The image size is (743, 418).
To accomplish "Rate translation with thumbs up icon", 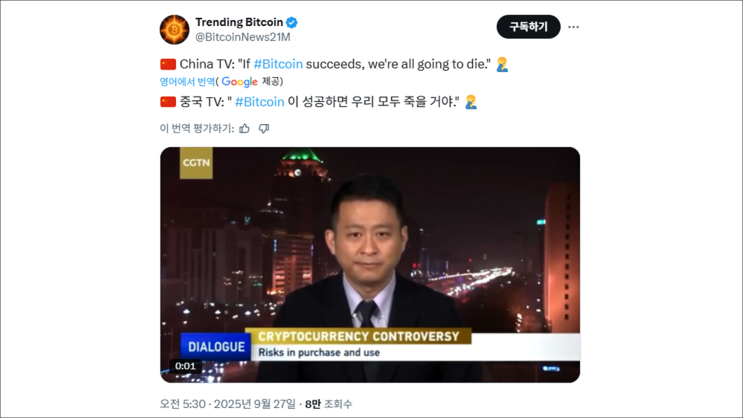I will coord(245,128).
